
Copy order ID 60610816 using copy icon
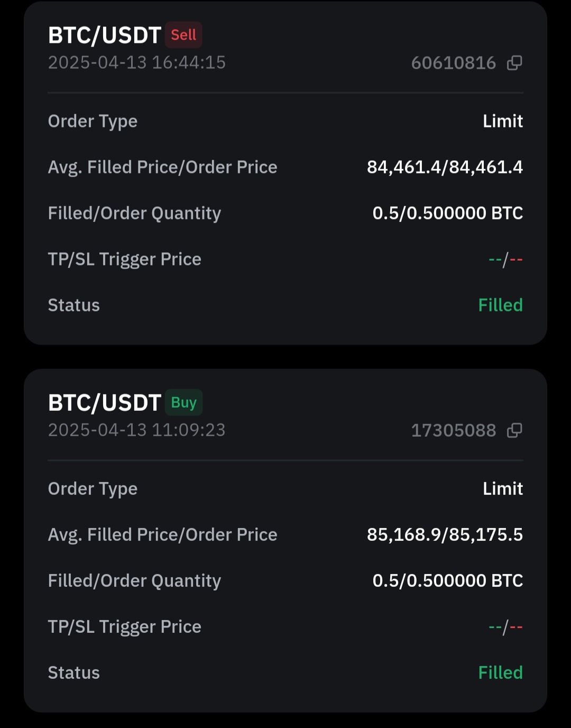point(514,63)
